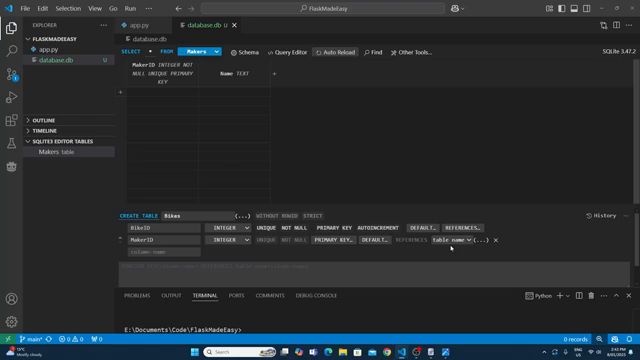Open MakerID INTEGER type dropdown
This screenshot has width=640, height=360.
tap(228, 240)
